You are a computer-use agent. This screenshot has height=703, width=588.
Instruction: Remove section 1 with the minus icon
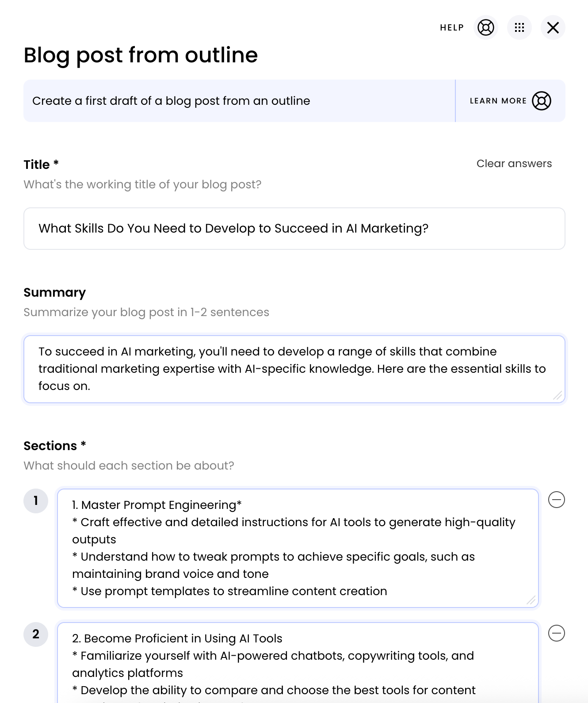click(x=556, y=500)
